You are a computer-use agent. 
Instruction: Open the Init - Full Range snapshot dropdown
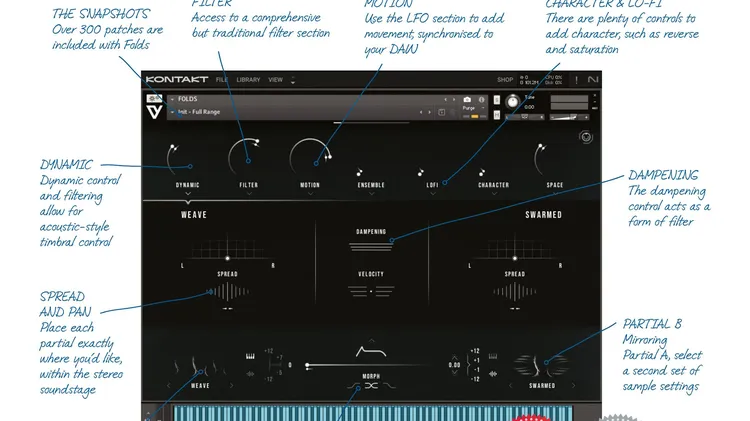[x=172, y=112]
